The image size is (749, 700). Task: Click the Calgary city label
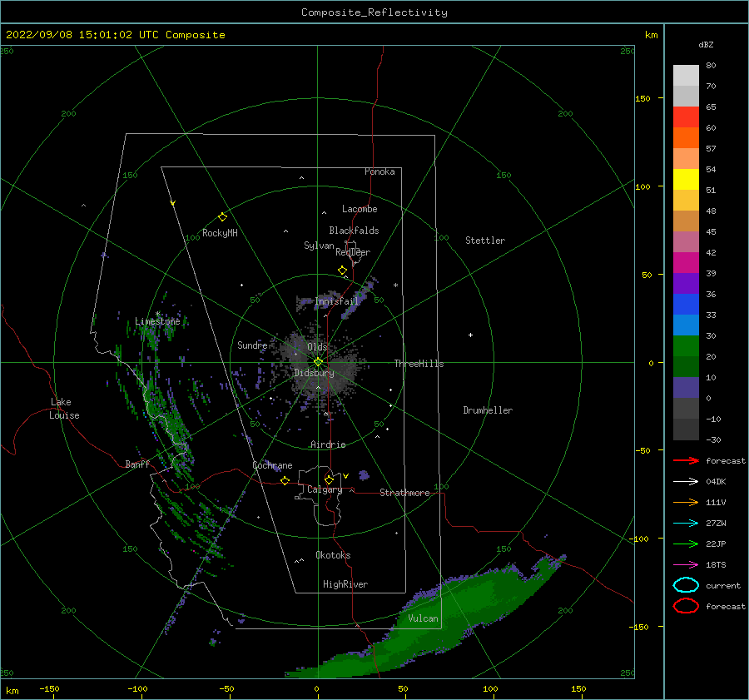point(325,489)
